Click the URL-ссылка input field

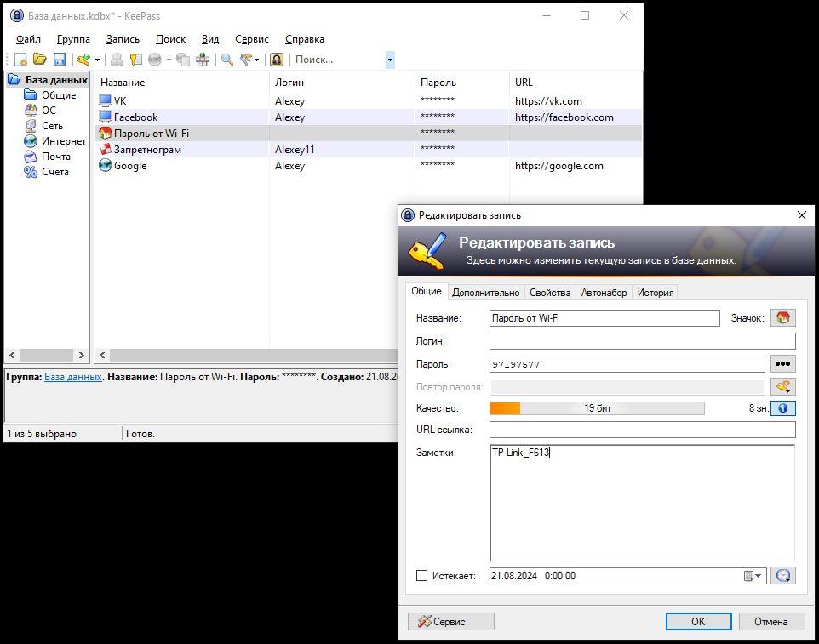(643, 430)
